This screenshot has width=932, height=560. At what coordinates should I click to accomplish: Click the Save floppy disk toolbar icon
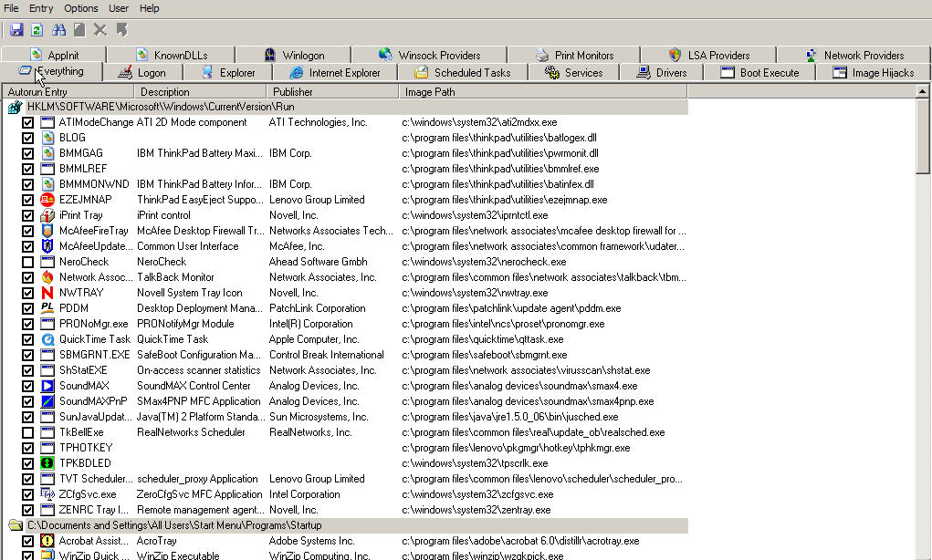pyautogui.click(x=16, y=30)
